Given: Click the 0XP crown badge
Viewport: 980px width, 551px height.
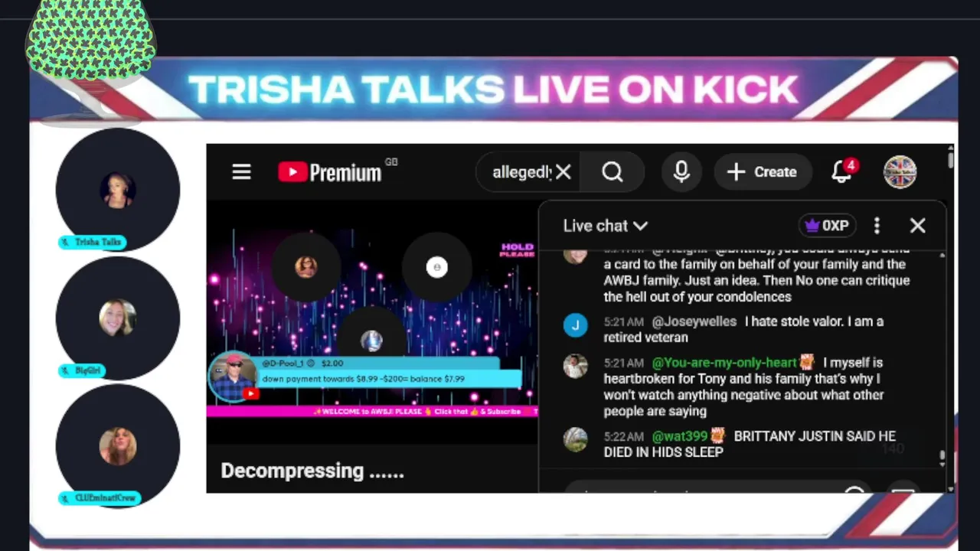Looking at the screenshot, I should [x=827, y=226].
